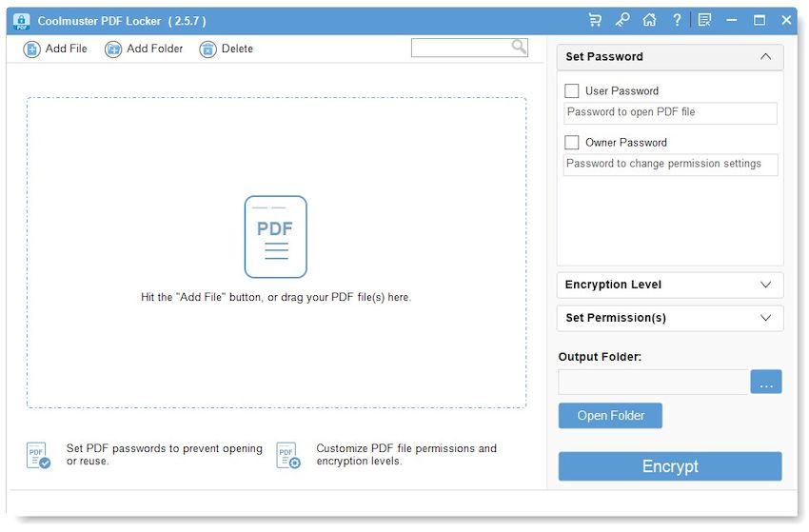Expand the Encryption Level section
809x532 pixels.
(x=670, y=285)
